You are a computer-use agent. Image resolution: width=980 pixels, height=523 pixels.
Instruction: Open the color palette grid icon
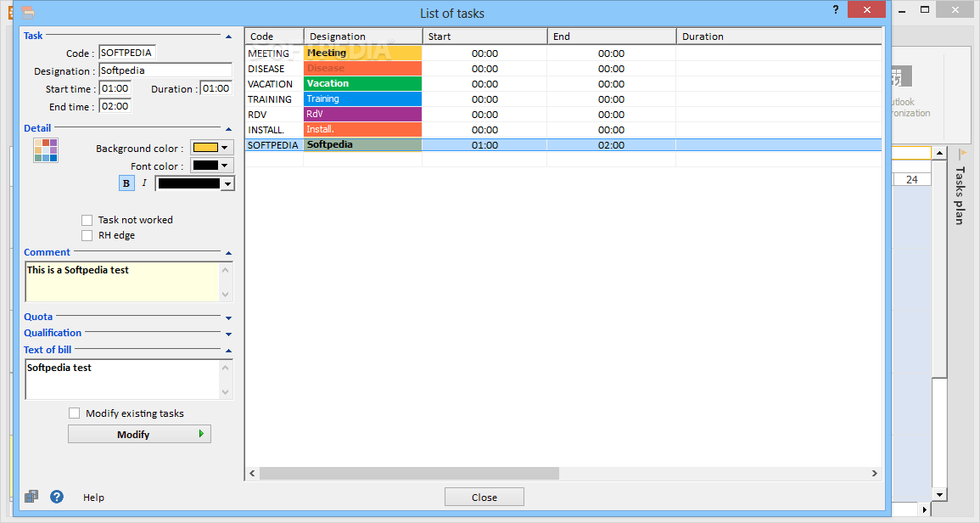[x=46, y=150]
